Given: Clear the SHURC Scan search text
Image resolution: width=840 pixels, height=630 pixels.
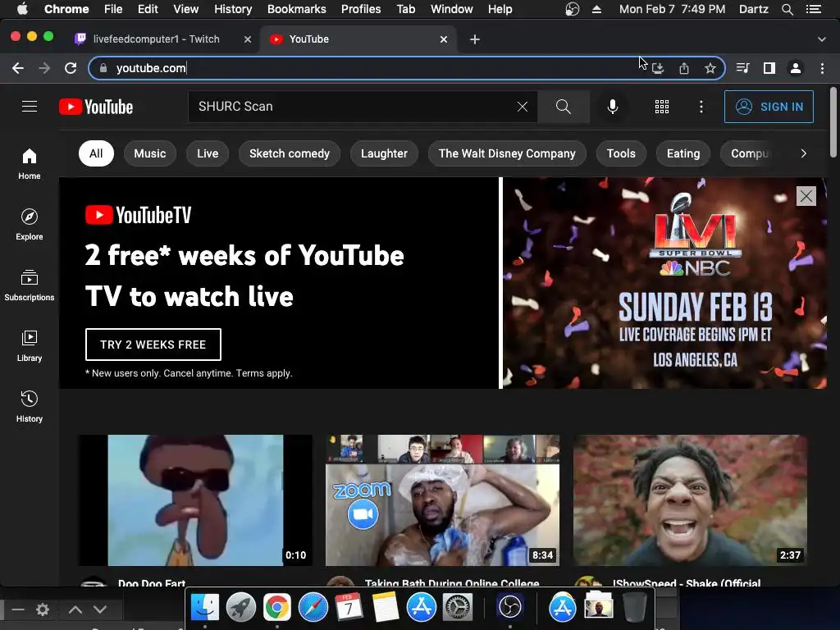Looking at the screenshot, I should tap(523, 107).
